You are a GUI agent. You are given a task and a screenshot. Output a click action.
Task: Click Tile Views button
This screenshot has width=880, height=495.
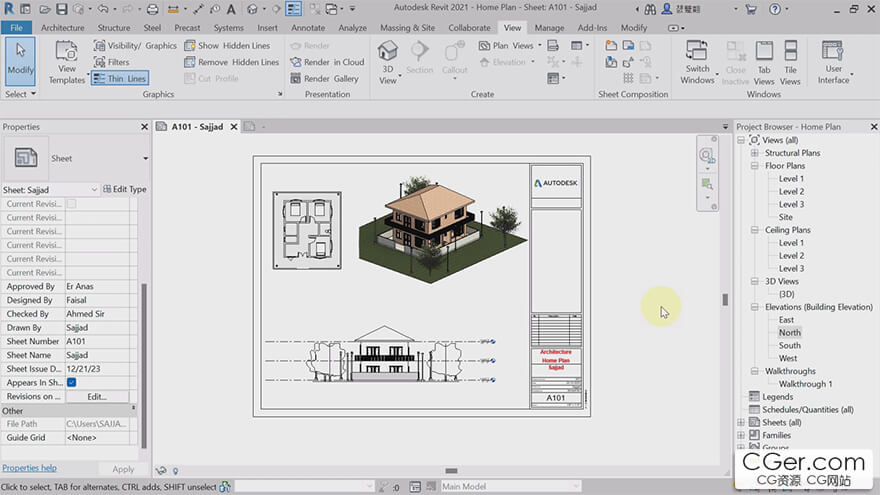coord(790,62)
